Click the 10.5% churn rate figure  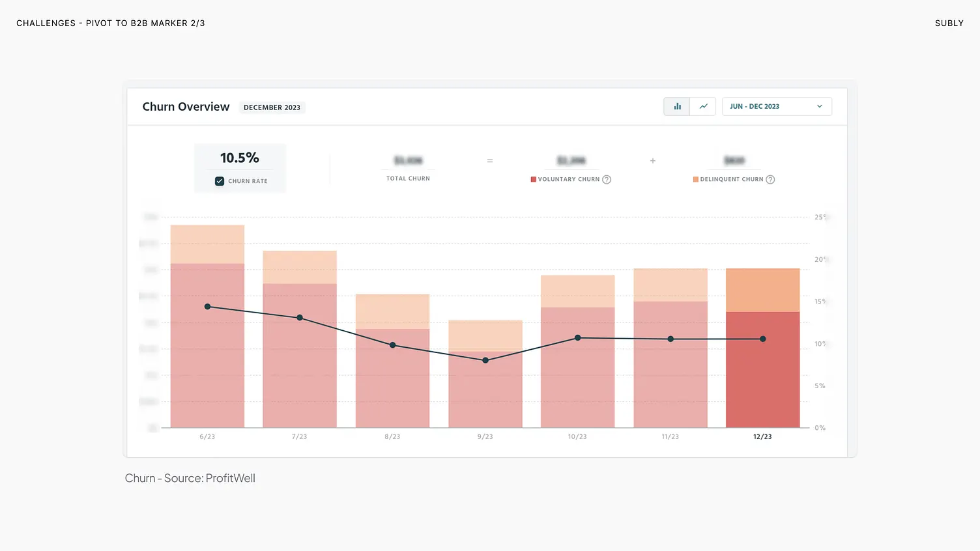click(240, 158)
